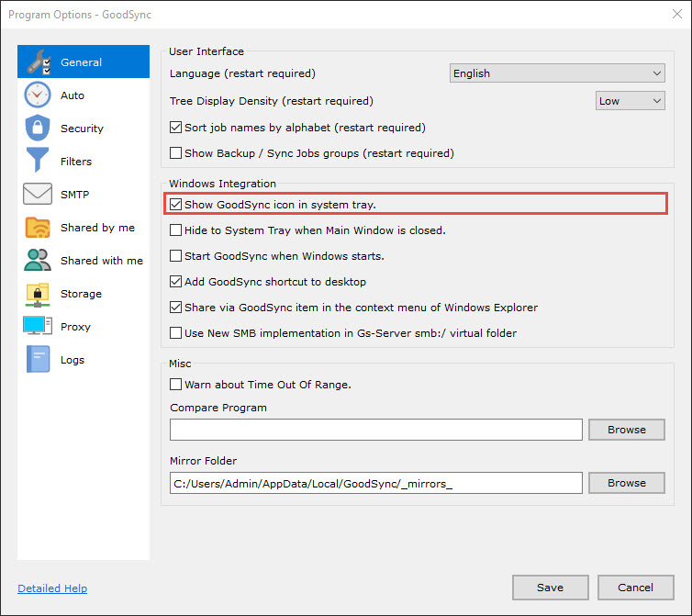Click the Auto clock icon in sidebar
The width and height of the screenshot is (692, 616).
(x=38, y=95)
